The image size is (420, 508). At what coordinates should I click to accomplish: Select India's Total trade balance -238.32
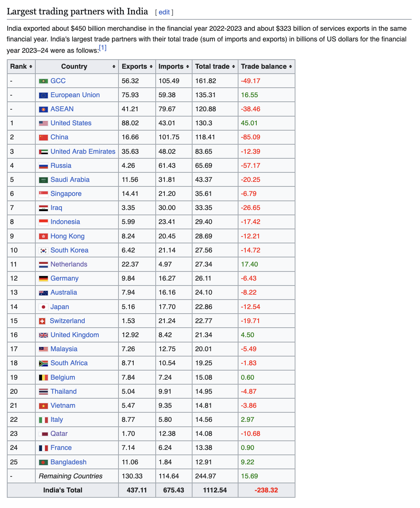(x=266, y=490)
